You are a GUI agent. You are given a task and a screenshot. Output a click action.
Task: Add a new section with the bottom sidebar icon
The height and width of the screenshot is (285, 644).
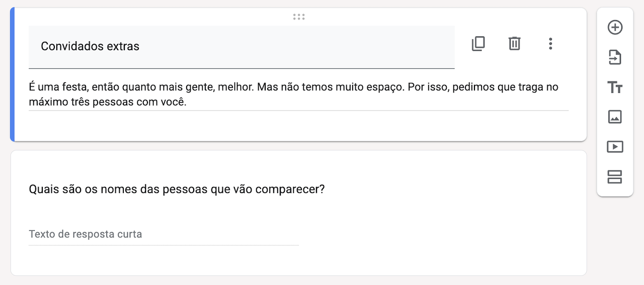point(615,177)
